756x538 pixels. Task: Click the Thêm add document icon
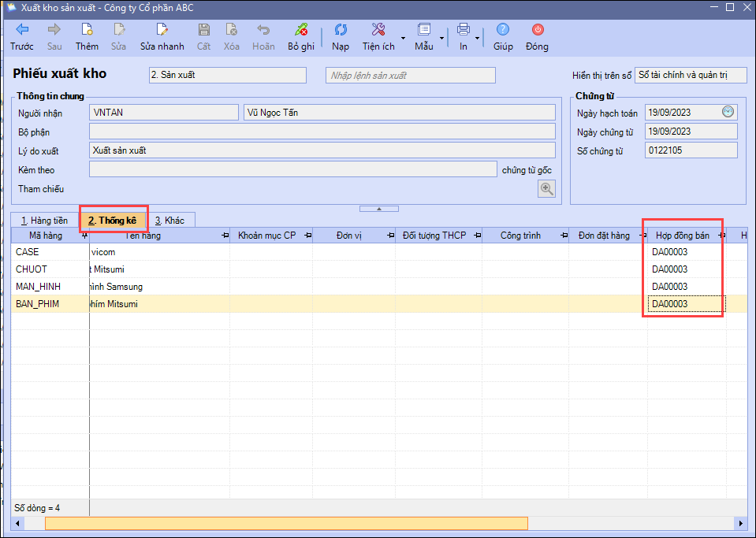point(87,30)
